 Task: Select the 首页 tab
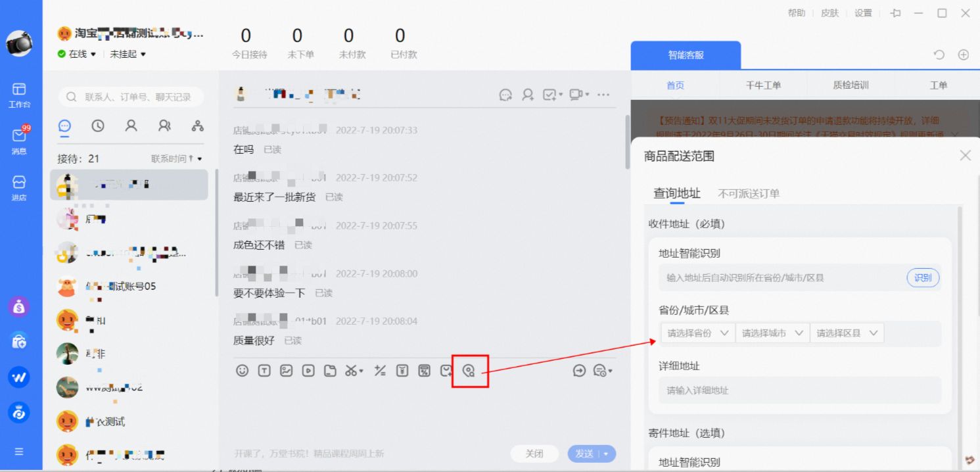click(675, 85)
